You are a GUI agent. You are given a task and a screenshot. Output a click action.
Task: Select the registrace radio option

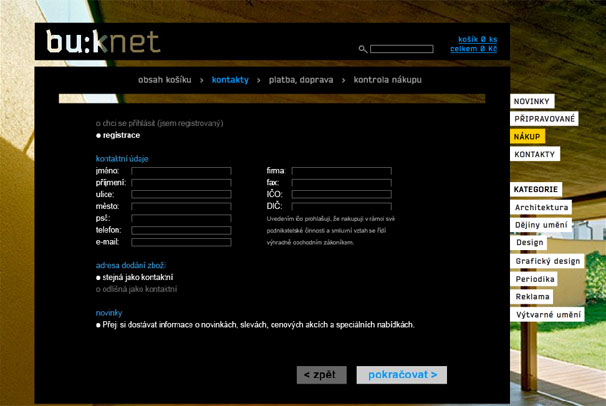coord(118,135)
